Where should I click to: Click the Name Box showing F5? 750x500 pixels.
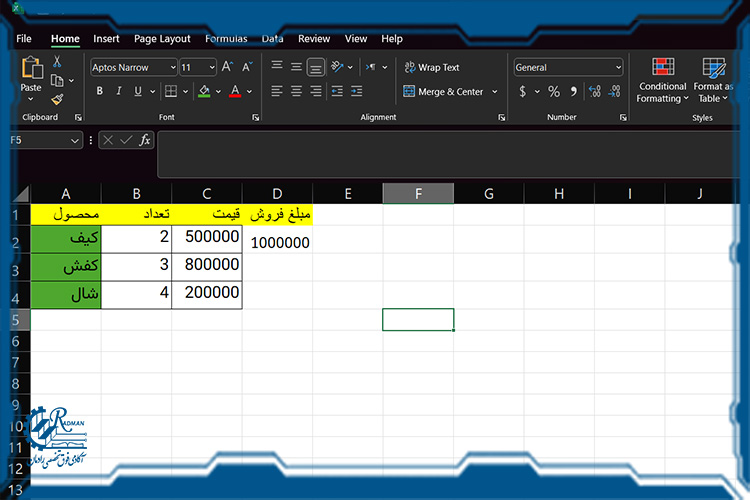click(45, 140)
